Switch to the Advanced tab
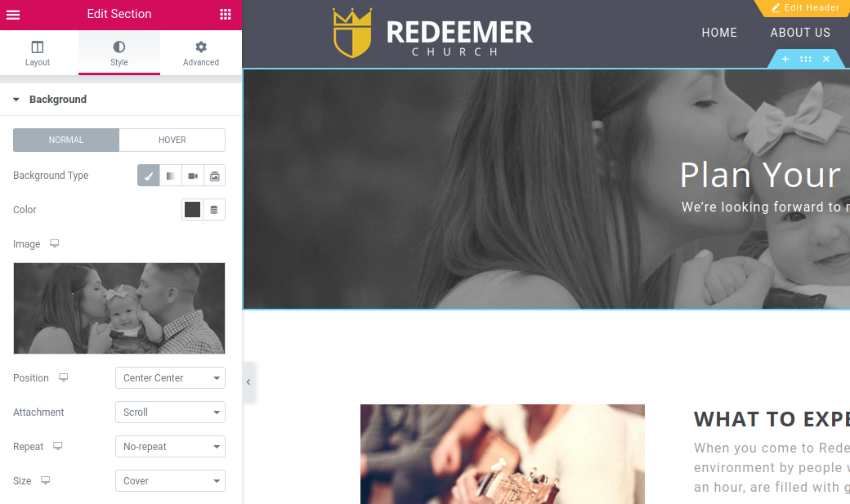 (201, 53)
